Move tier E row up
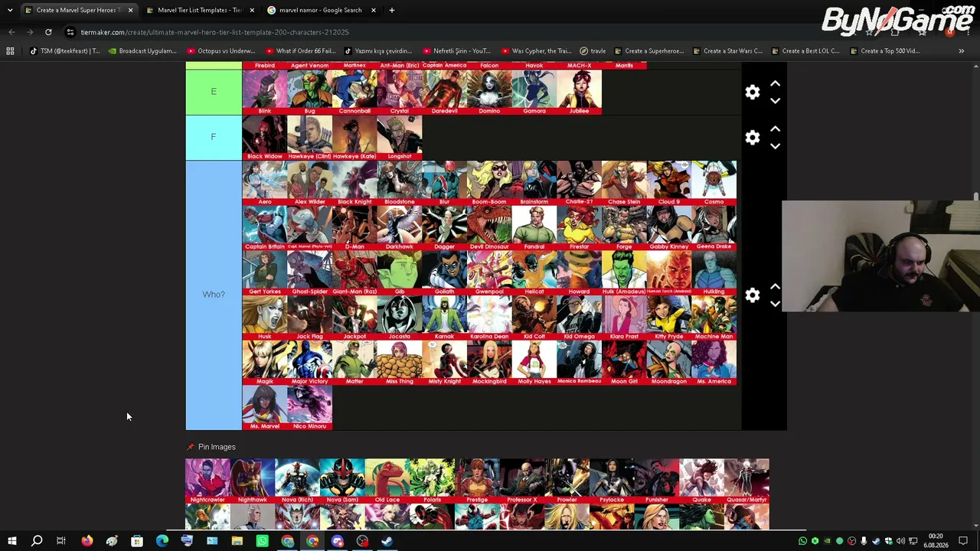This screenshot has height=551, width=980. (x=775, y=83)
